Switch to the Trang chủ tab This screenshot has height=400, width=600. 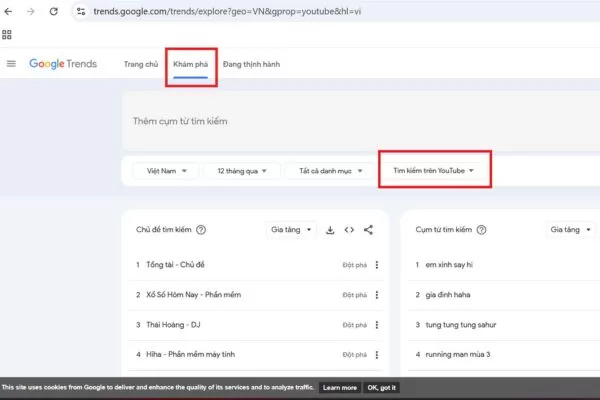pos(141,64)
